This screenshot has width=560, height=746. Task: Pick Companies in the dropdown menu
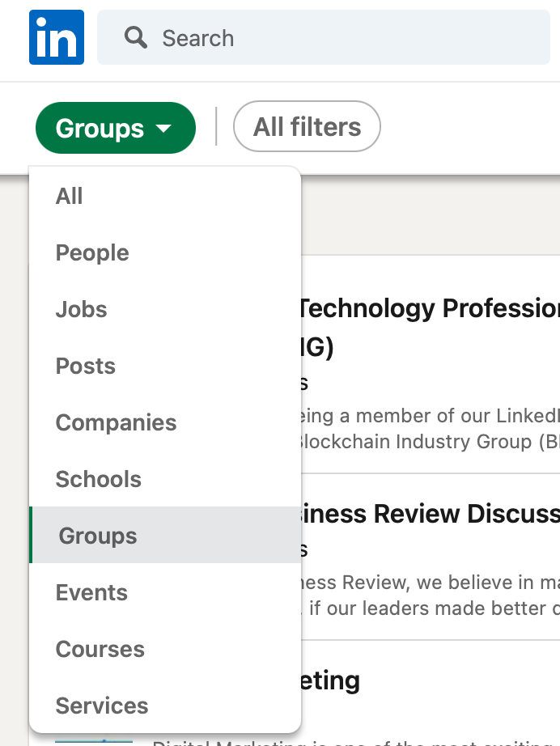(x=116, y=422)
